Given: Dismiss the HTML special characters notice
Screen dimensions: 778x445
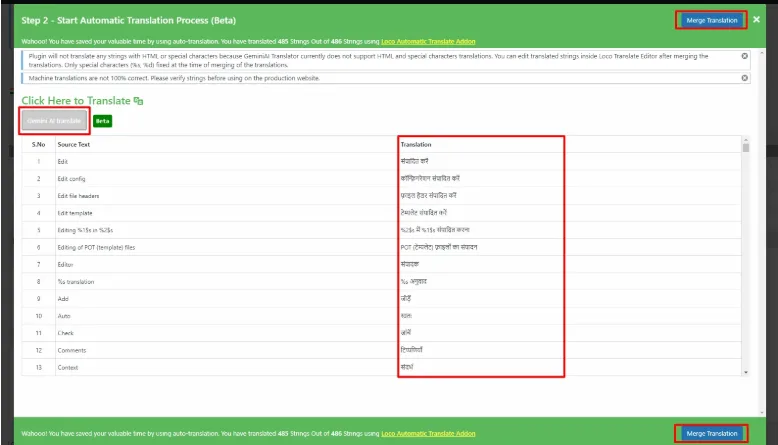Looking at the screenshot, I should [744, 56].
